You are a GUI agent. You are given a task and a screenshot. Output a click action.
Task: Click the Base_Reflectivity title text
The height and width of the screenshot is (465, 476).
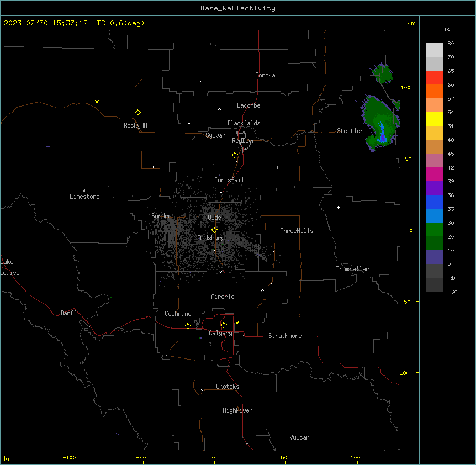(238, 8)
